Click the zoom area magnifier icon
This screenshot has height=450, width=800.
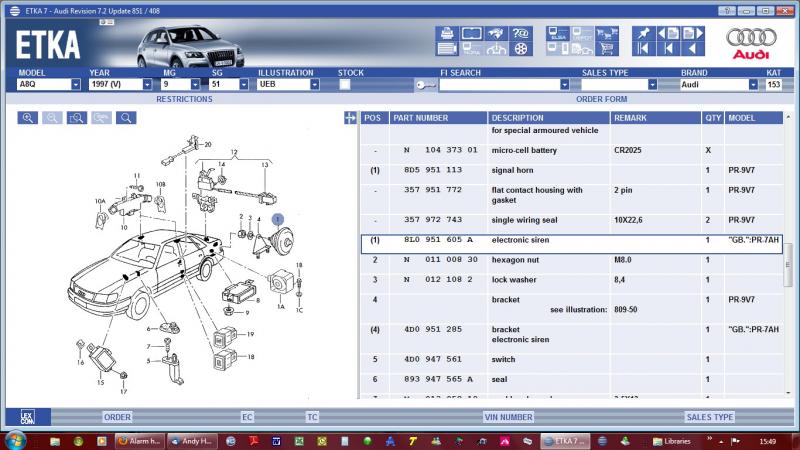tap(77, 118)
